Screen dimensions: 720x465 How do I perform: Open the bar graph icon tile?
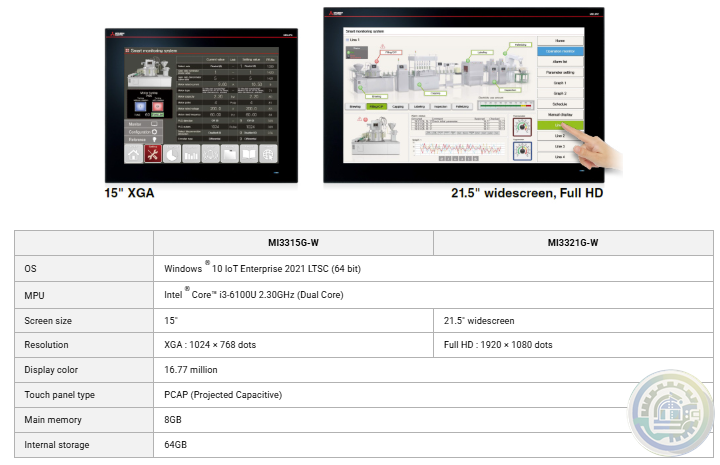tap(192, 154)
